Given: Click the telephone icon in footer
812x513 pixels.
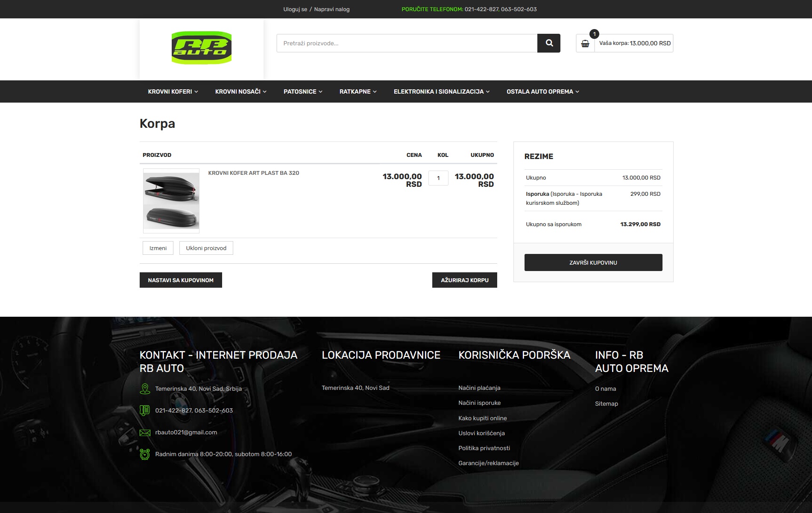Looking at the screenshot, I should (x=145, y=410).
